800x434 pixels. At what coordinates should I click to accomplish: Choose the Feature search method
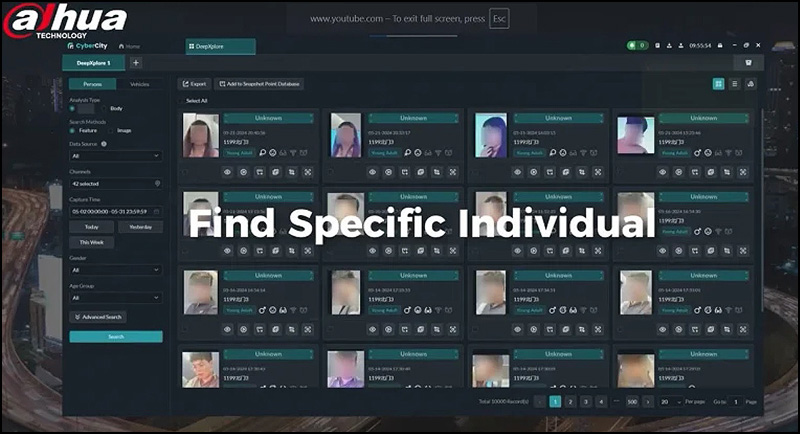pyautogui.click(x=72, y=131)
